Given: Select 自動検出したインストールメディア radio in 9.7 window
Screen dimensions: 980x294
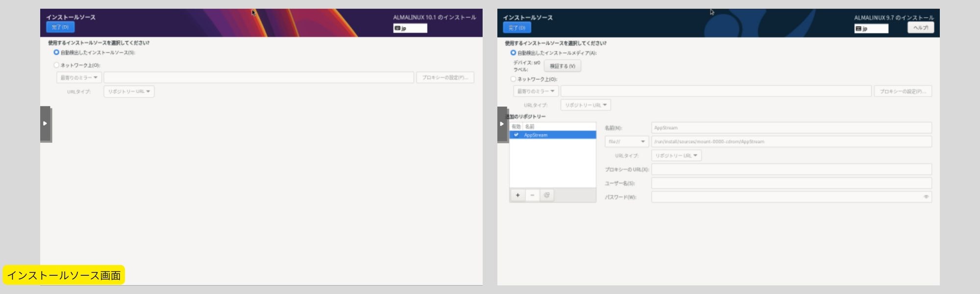Looking at the screenshot, I should [x=513, y=52].
